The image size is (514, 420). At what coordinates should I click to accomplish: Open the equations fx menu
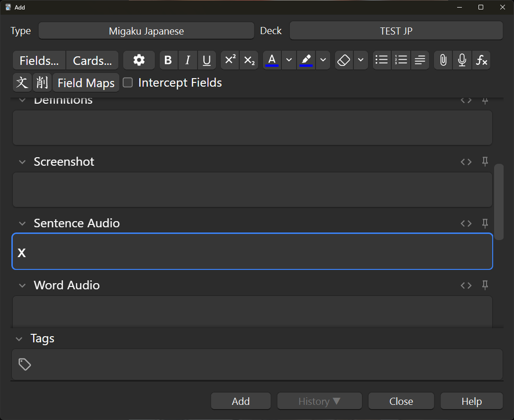(481, 61)
